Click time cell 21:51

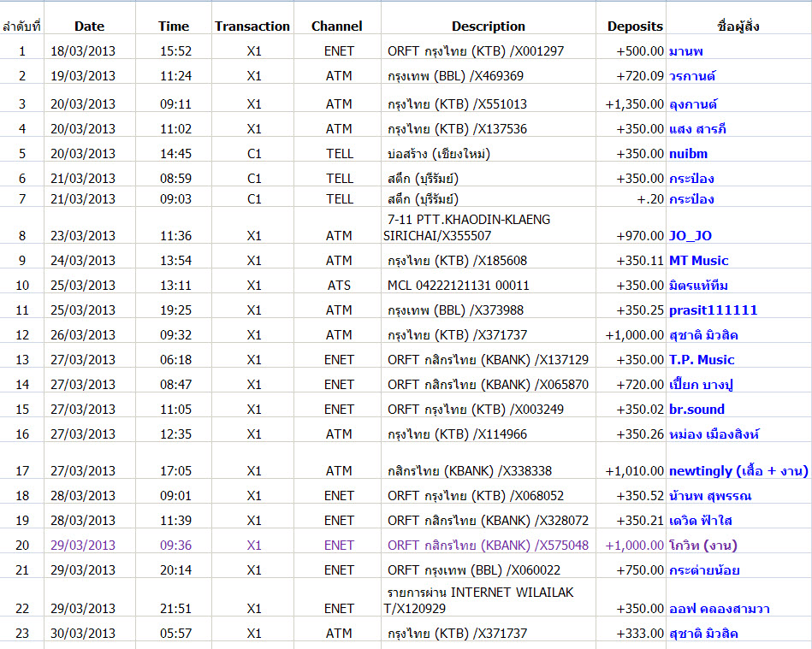coord(175,609)
